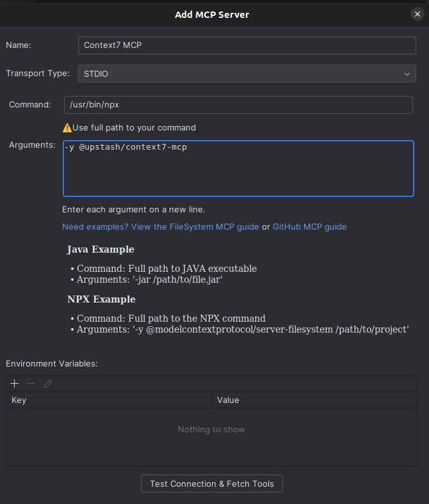
Task: Click the warning icon beside full path hint
Action: (x=67, y=127)
